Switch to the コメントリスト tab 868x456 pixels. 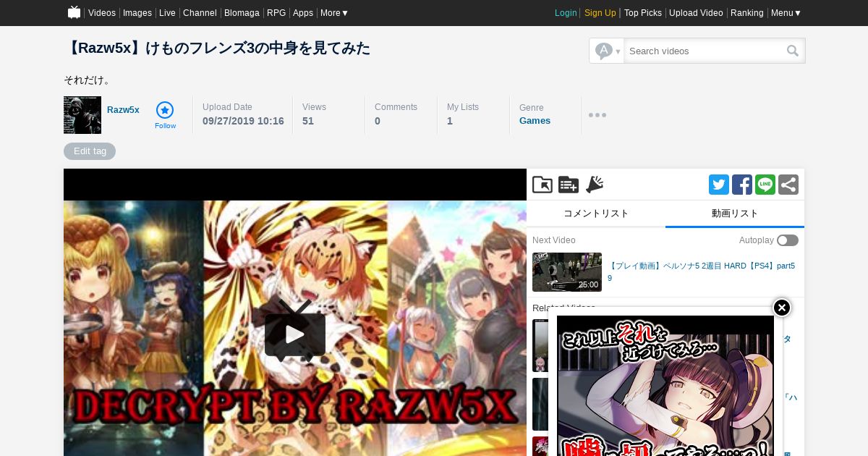[x=596, y=214]
